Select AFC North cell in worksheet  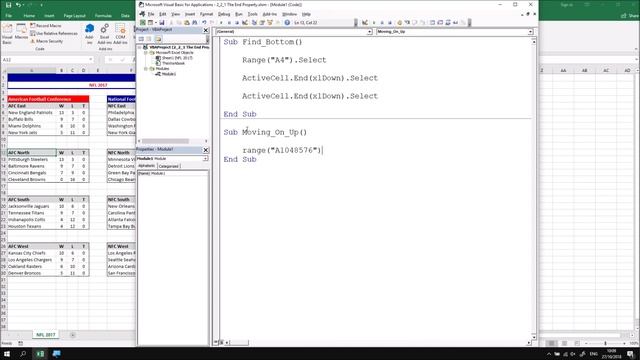[x=31, y=152]
